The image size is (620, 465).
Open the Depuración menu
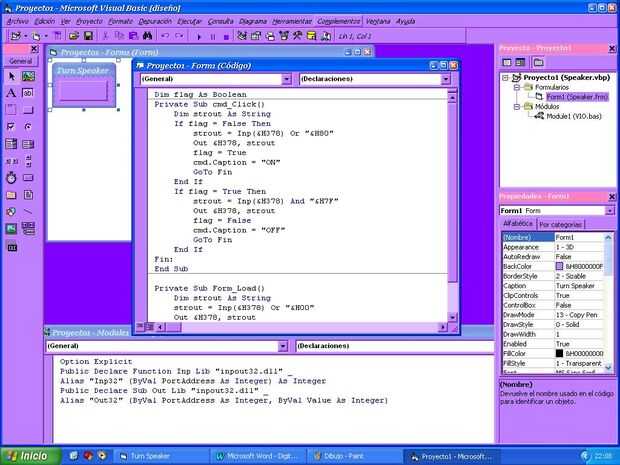(155, 21)
